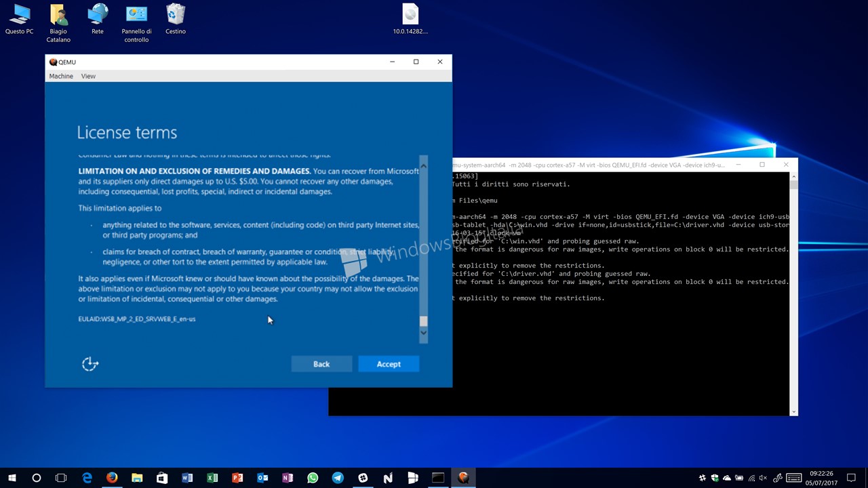Open Task View from the taskbar
This screenshot has height=488, width=868.
point(61,478)
